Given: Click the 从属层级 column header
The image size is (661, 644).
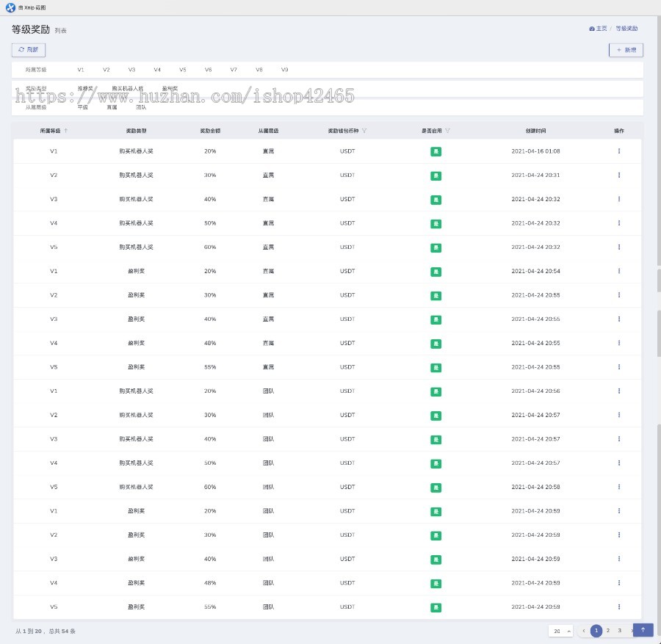Looking at the screenshot, I should (x=268, y=131).
